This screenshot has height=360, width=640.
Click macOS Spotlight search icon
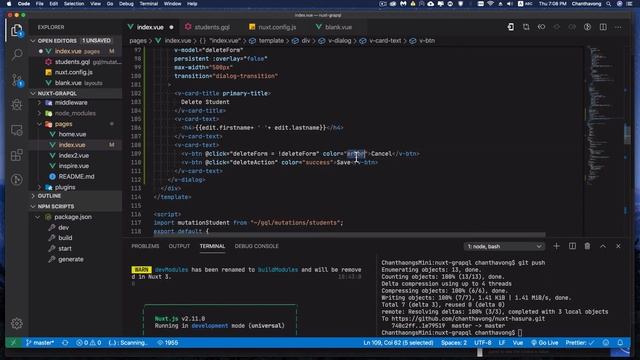pyautogui.click(x=609, y=4)
